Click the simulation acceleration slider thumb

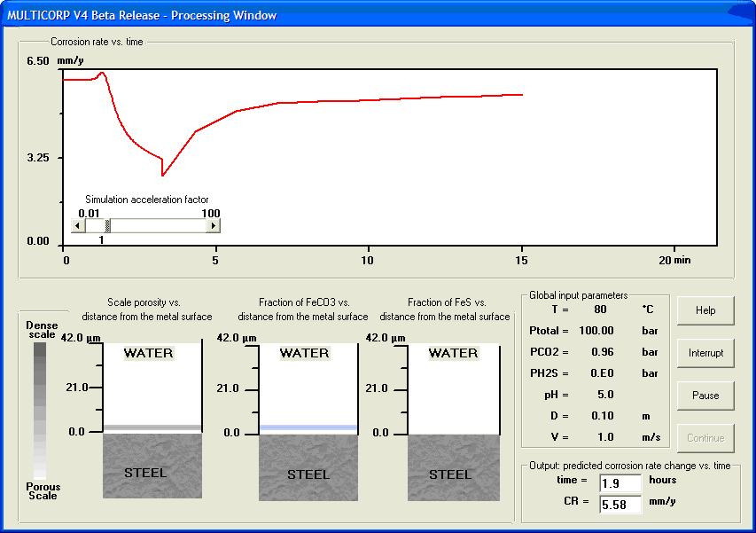tap(108, 226)
